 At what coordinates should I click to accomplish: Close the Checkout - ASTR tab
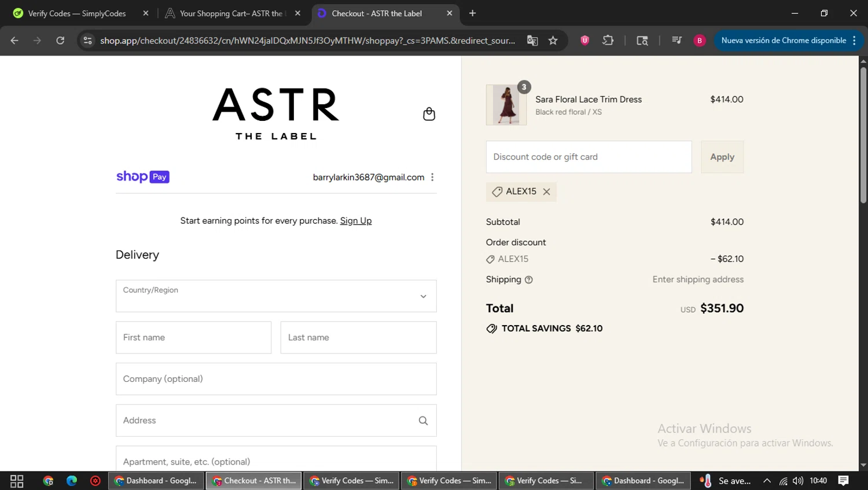pyautogui.click(x=450, y=13)
